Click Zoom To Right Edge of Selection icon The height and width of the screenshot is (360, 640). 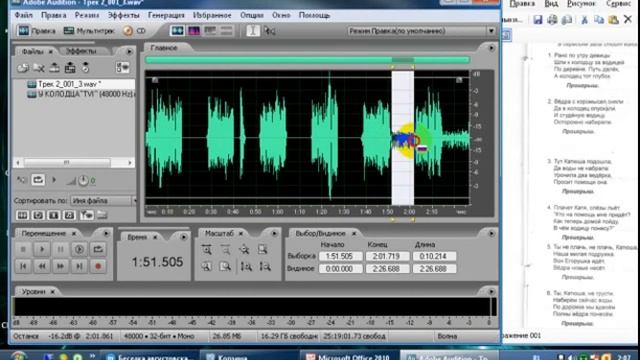(225, 267)
